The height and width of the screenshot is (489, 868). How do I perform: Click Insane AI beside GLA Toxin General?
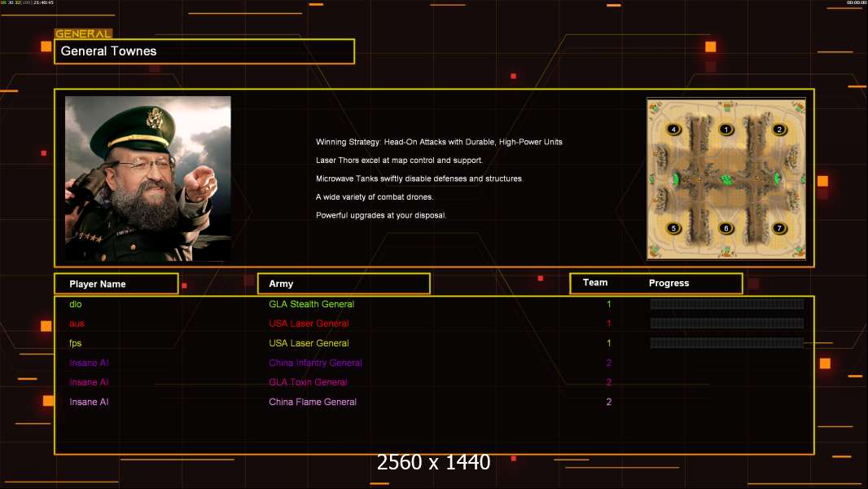(x=89, y=382)
